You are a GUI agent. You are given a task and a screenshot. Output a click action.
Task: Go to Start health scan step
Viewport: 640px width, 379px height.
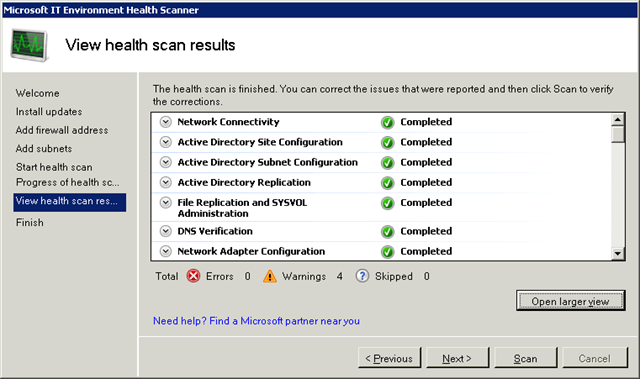click(x=54, y=167)
